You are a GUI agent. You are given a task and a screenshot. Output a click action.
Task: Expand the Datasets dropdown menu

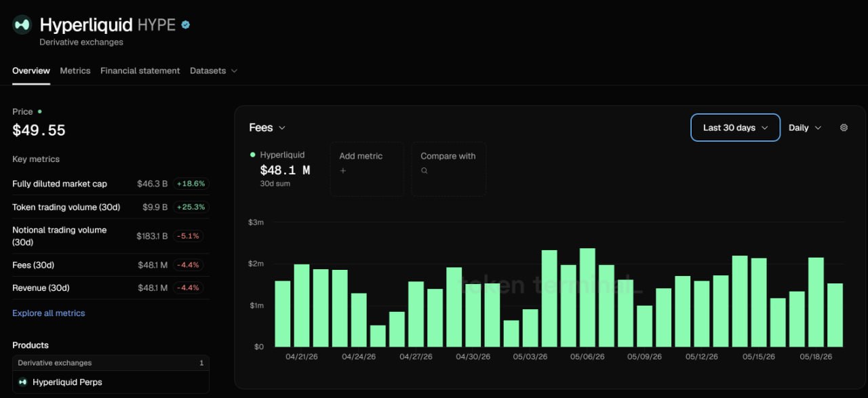click(x=214, y=71)
